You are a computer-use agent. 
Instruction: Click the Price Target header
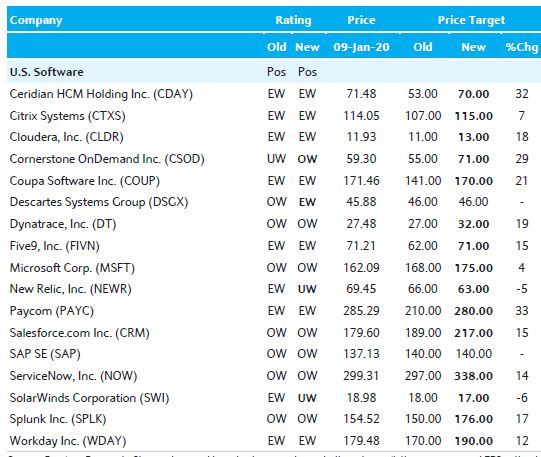pos(471,20)
